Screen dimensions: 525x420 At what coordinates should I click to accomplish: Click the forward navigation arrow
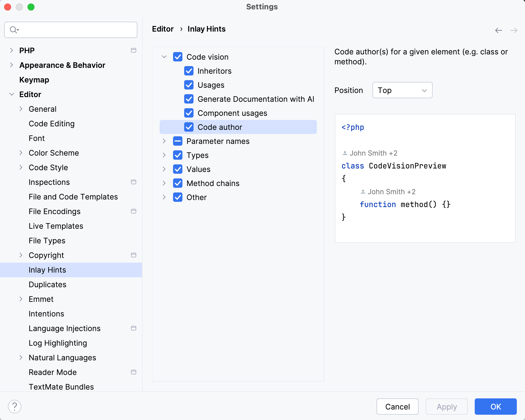point(514,30)
